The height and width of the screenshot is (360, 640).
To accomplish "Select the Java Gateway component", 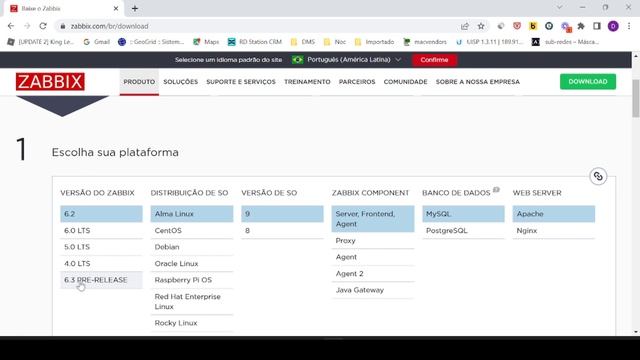I will click(373, 290).
